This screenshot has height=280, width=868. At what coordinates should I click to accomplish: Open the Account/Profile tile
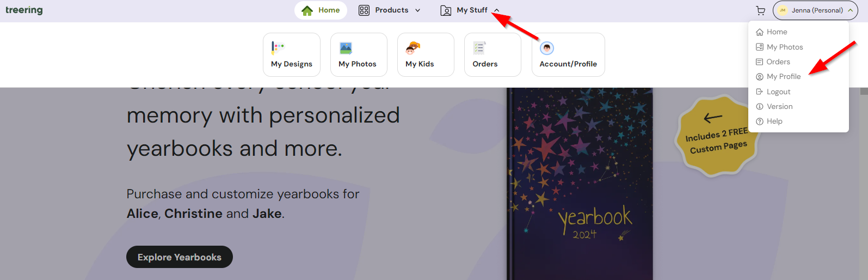tap(568, 54)
